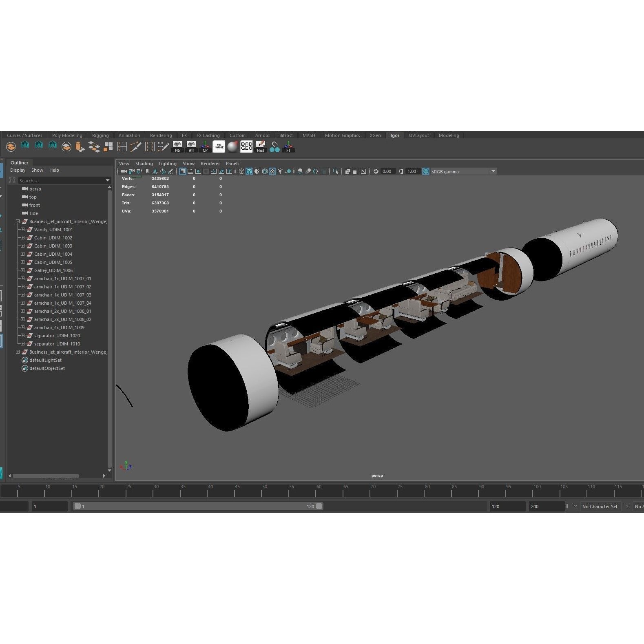644x644 pixels.
Task: Toggle textured checker display icon
Action: tap(272, 171)
